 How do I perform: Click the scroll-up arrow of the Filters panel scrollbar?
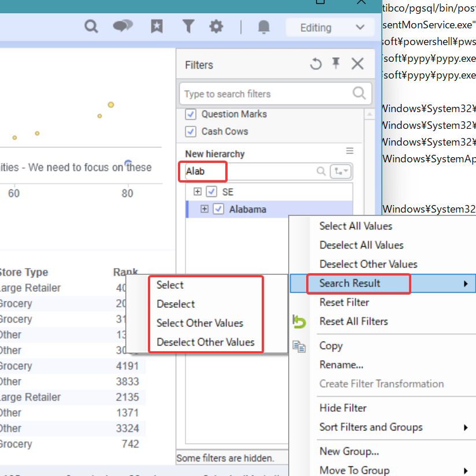370,114
